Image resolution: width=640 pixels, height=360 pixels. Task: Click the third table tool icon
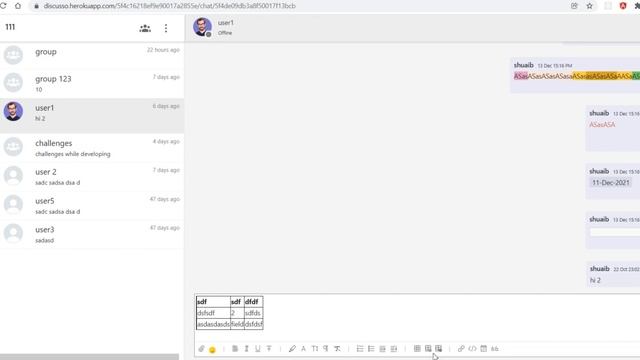(438, 349)
